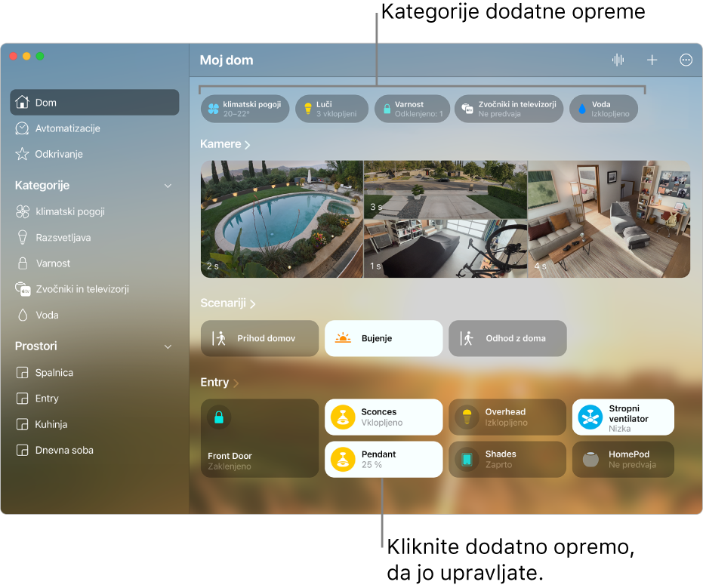Open the Scenariji section header
The image size is (703, 588).
click(228, 303)
